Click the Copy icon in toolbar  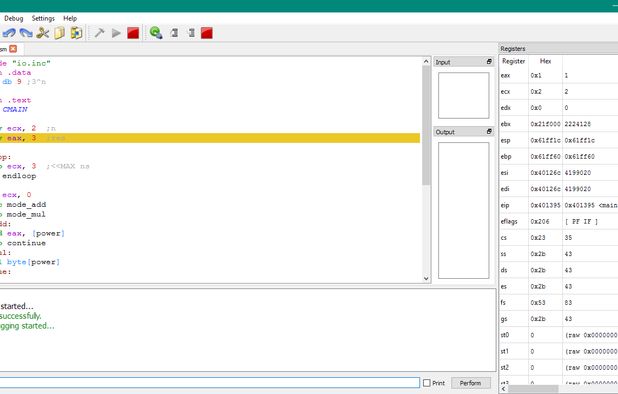(x=60, y=33)
